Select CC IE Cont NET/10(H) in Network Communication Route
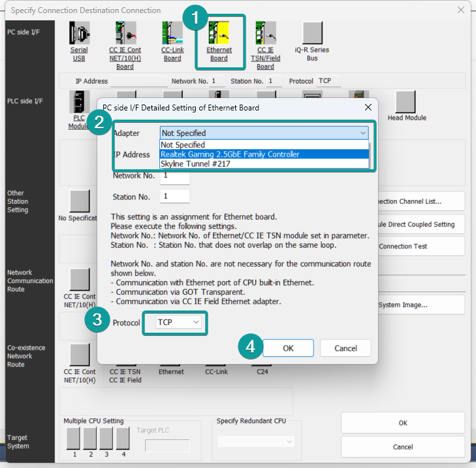This screenshot has height=468, width=476. pyautogui.click(x=80, y=279)
